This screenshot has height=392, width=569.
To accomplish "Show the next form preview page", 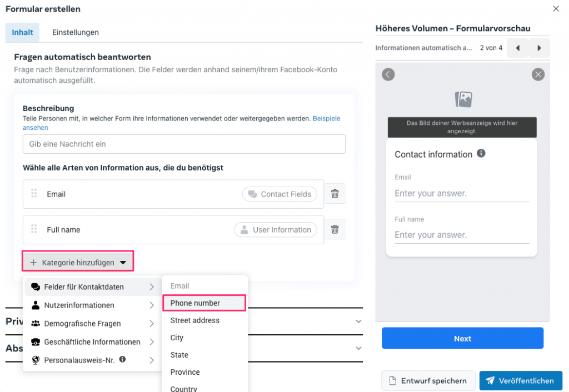I will tap(539, 48).
